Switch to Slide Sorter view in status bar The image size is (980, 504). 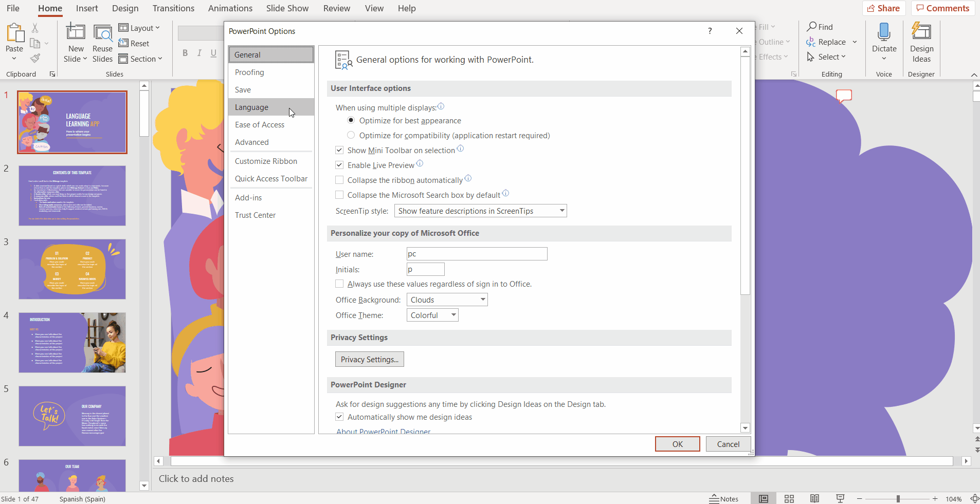point(789,498)
